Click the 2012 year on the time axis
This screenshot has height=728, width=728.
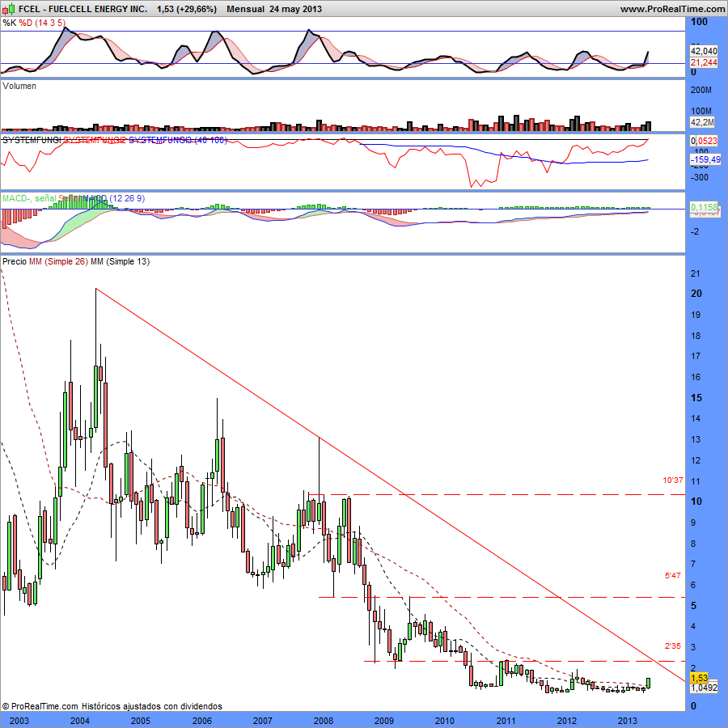coord(566,721)
